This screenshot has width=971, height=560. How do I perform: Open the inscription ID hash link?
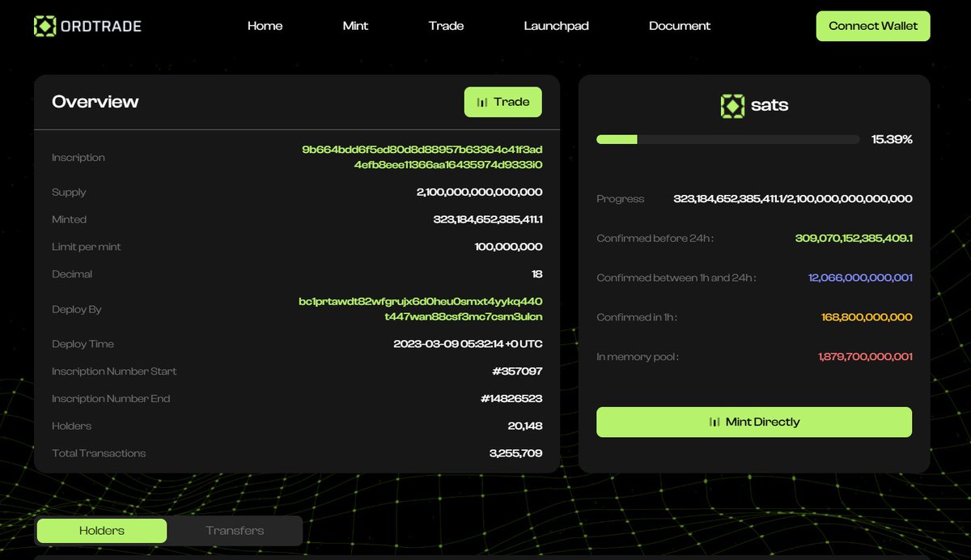point(422,157)
